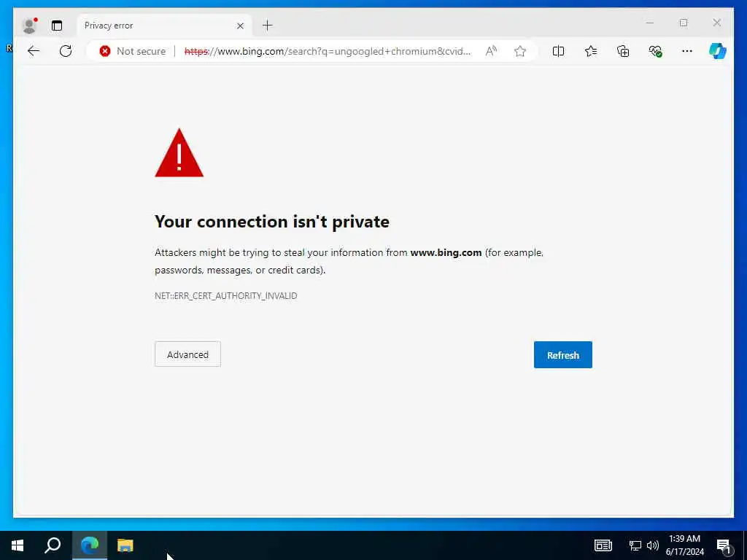The width and height of the screenshot is (747, 560).
Task: Click the blue Refresh button
Action: coord(563,355)
